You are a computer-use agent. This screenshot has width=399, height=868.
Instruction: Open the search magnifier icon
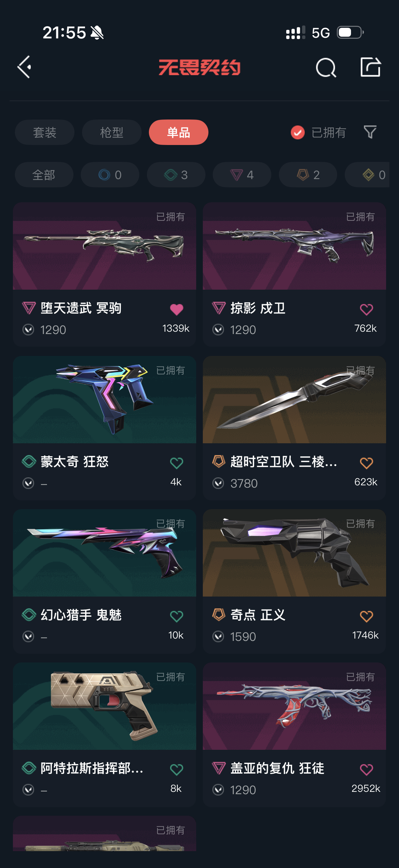(x=326, y=68)
